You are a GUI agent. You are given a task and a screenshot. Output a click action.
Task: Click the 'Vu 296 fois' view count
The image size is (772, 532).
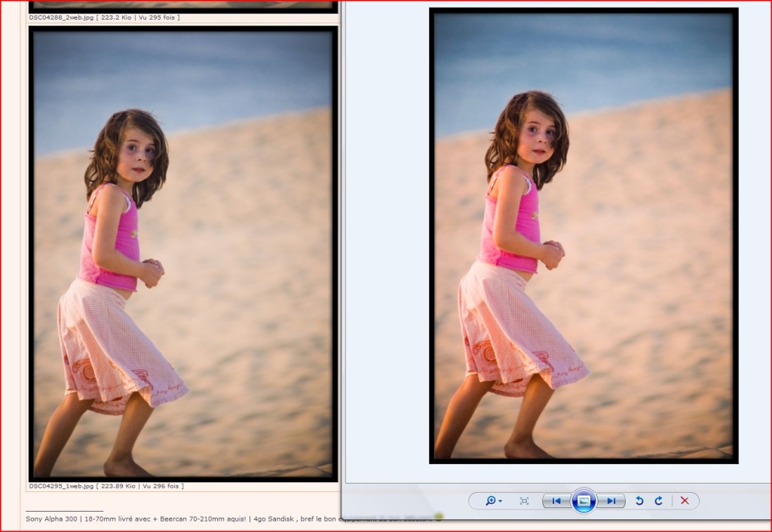(161, 487)
